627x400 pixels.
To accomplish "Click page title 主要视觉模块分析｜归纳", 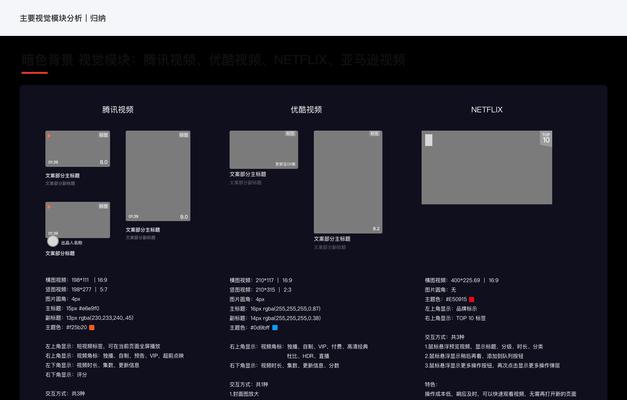I will (x=63, y=18).
